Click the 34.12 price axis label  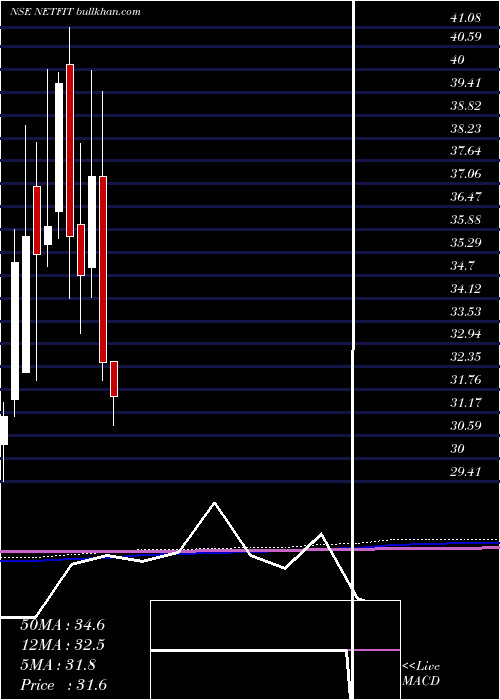point(465,288)
